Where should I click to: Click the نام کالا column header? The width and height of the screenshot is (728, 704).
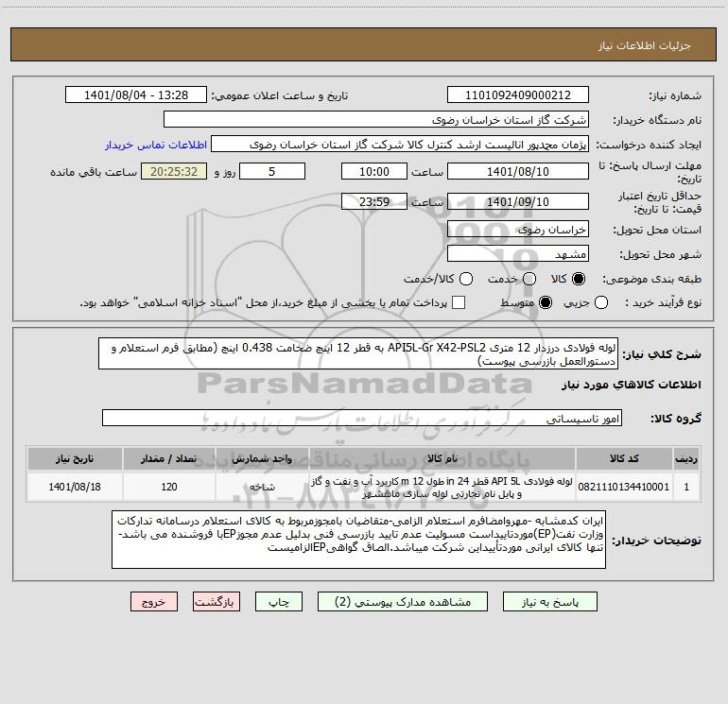coord(442,459)
